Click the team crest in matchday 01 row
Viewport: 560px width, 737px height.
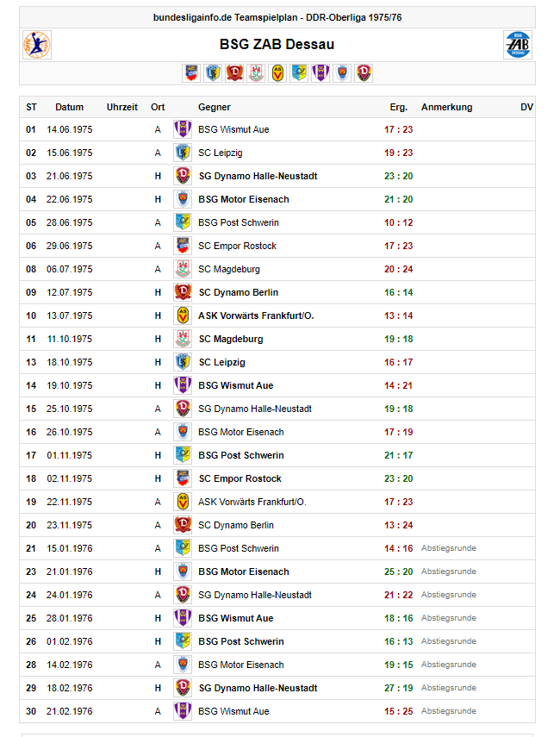[x=182, y=129]
